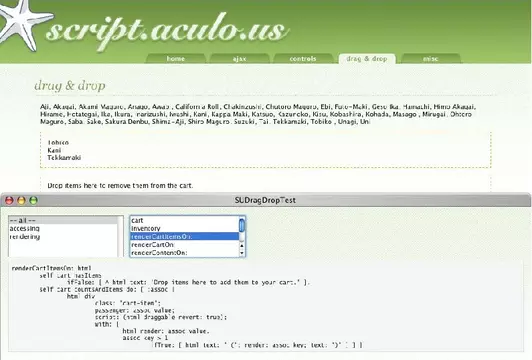This screenshot has width=532, height=360.
Task: Select the accessing category
Action: click(63, 228)
